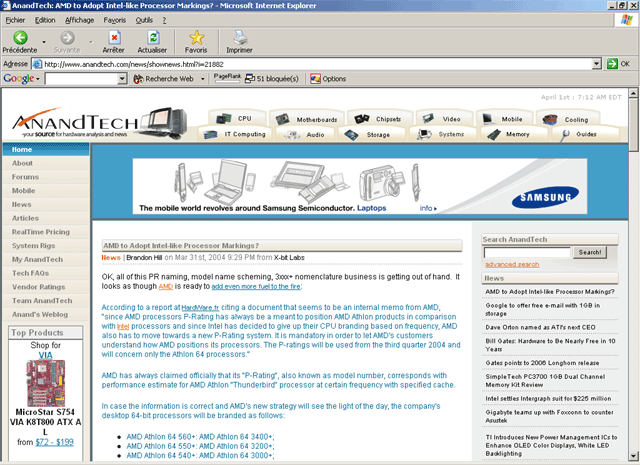Open the CPU section tab

237,118
